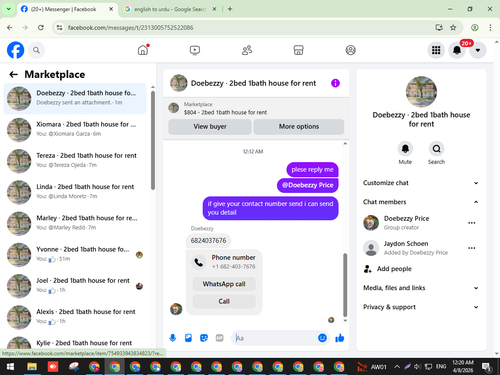The height and width of the screenshot is (375, 500).
Task: Expand Media, files and links section
Action: pyautogui.click(x=421, y=288)
